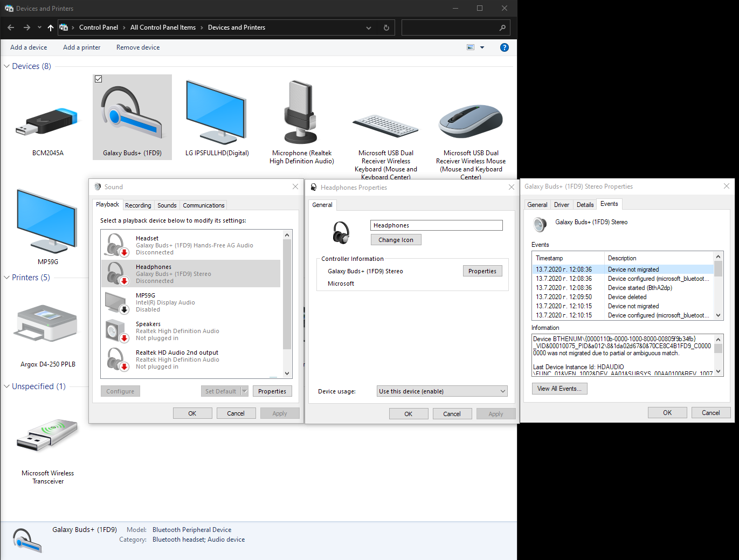Select the Microphone Realtek device icon
Screen dimensions: 739x560
(x=301, y=112)
